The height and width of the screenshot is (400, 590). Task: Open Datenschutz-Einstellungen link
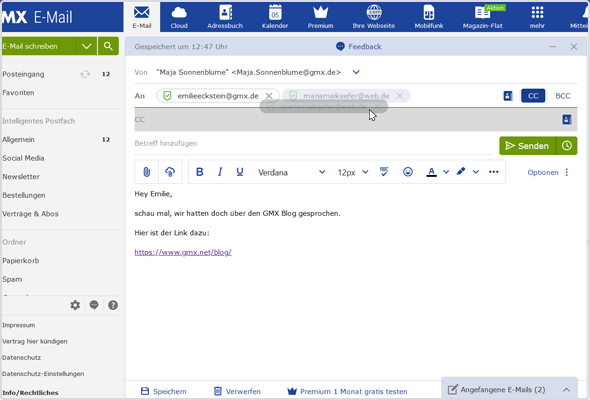[43, 374]
